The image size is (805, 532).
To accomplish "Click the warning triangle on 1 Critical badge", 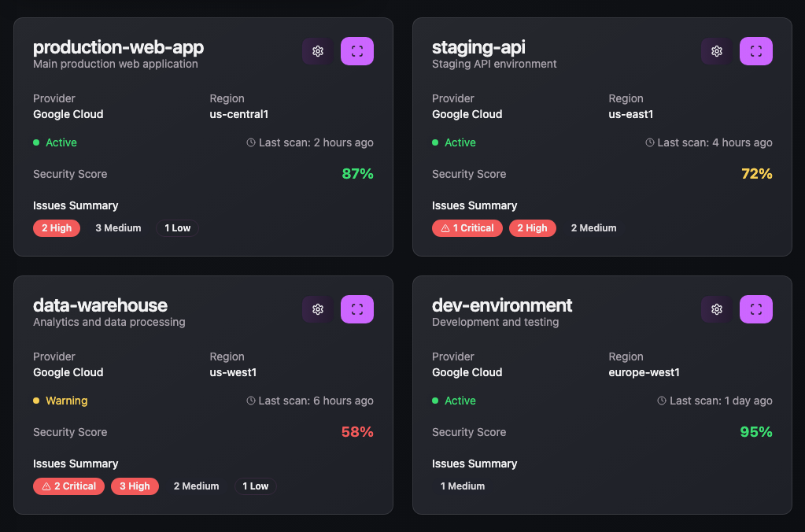I will [x=445, y=228].
